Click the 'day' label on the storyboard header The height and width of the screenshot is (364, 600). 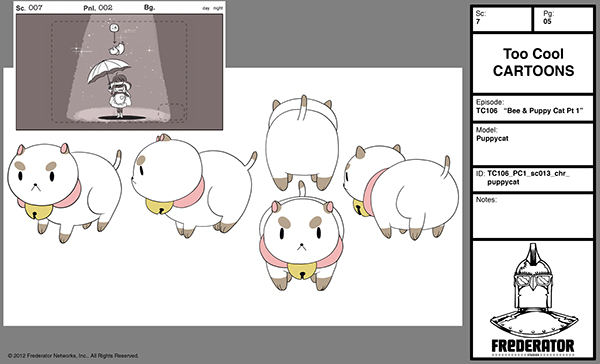[x=206, y=8]
